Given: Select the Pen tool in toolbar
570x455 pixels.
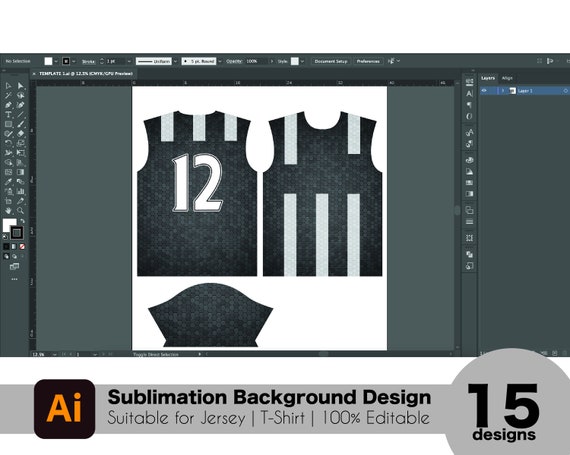Looking at the screenshot, I should pyautogui.click(x=8, y=105).
